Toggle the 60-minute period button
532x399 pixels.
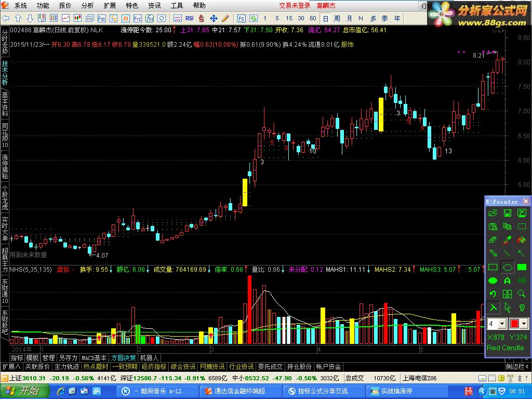[313, 18]
